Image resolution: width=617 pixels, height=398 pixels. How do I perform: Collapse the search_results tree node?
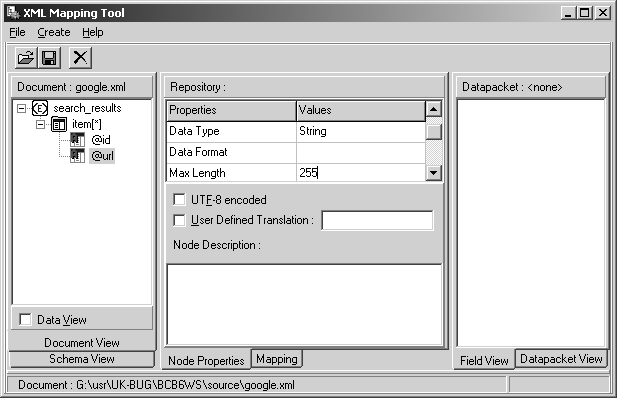[22, 108]
